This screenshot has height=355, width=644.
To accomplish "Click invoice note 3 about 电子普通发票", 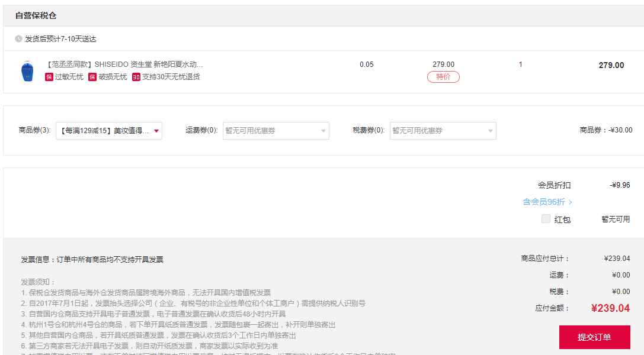I will [x=153, y=314].
